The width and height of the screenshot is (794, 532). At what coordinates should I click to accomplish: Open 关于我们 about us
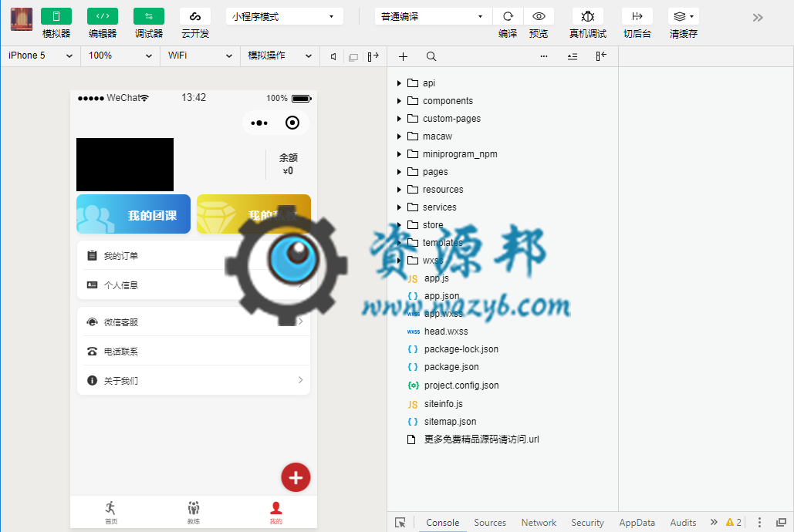(194, 380)
